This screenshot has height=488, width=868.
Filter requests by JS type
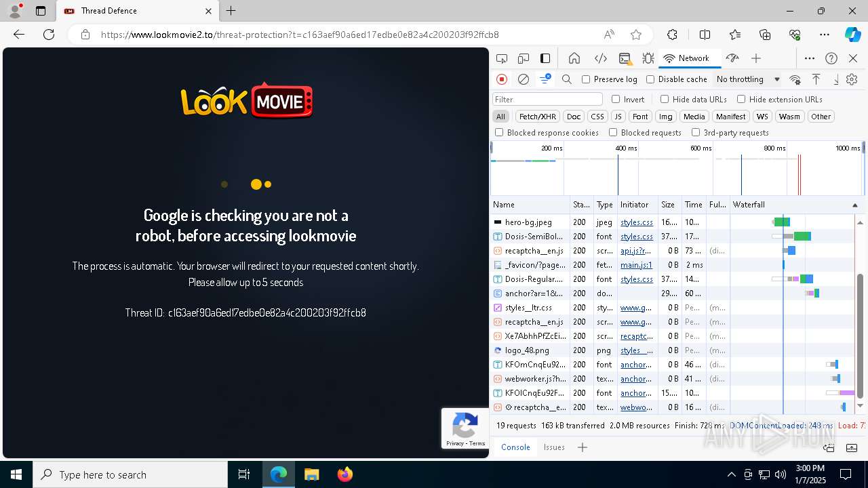(618, 117)
